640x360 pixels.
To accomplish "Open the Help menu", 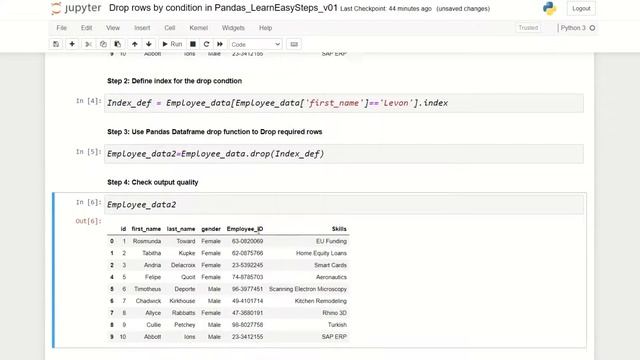I will click(x=265, y=28).
